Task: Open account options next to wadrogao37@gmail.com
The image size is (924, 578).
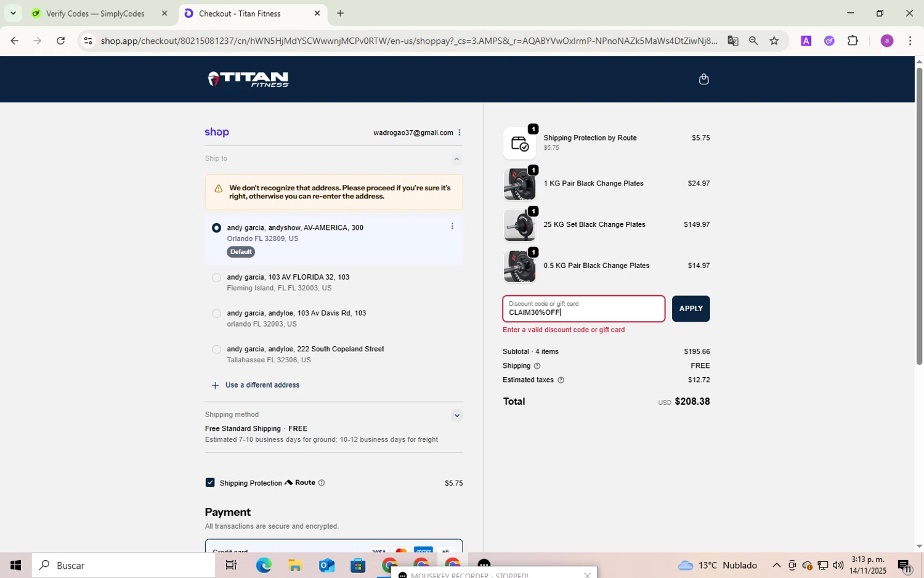Action: point(460,132)
